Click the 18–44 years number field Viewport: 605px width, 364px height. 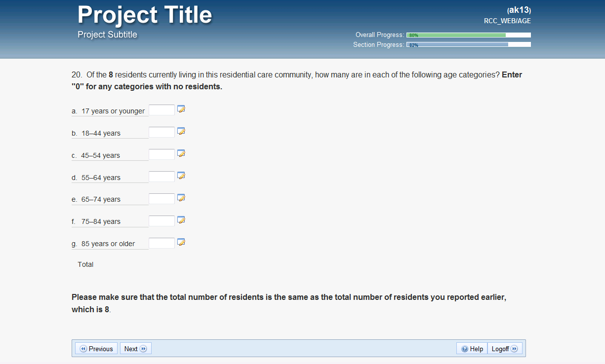[x=161, y=132]
